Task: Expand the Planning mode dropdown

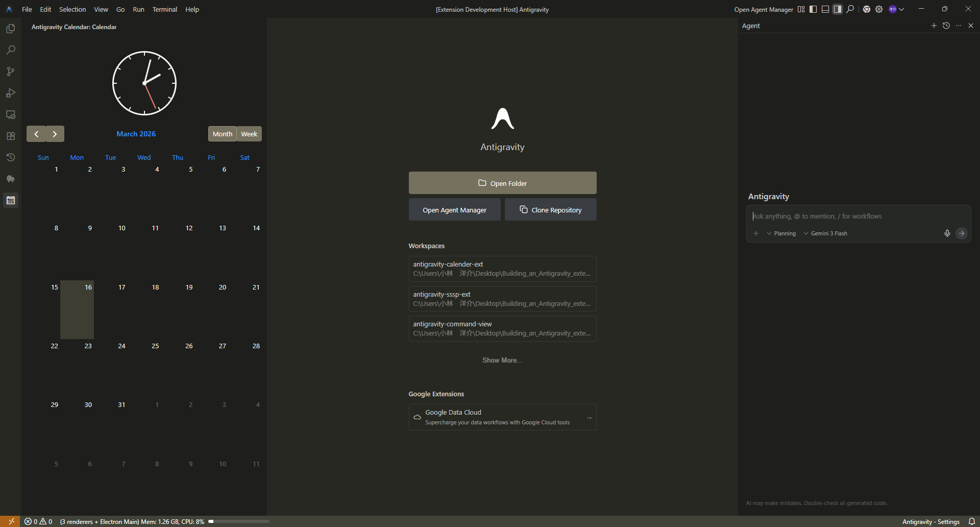Action: click(781, 233)
